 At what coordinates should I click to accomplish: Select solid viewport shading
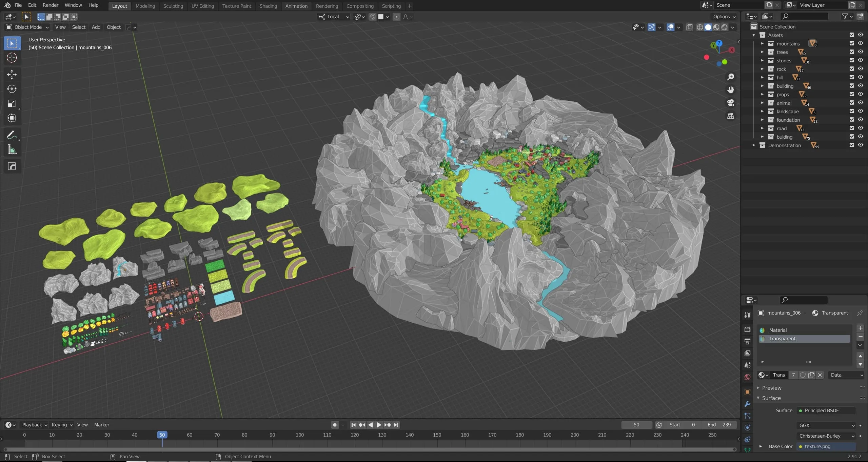tap(708, 27)
